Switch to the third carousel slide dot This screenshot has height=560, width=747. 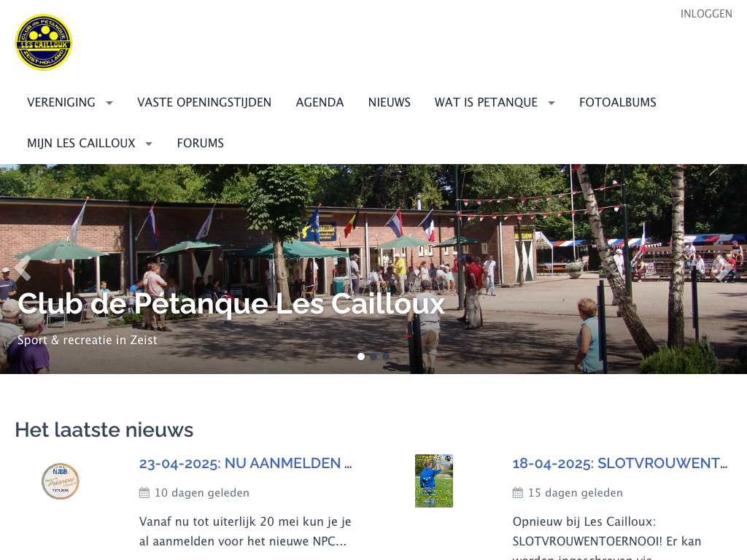(x=386, y=357)
